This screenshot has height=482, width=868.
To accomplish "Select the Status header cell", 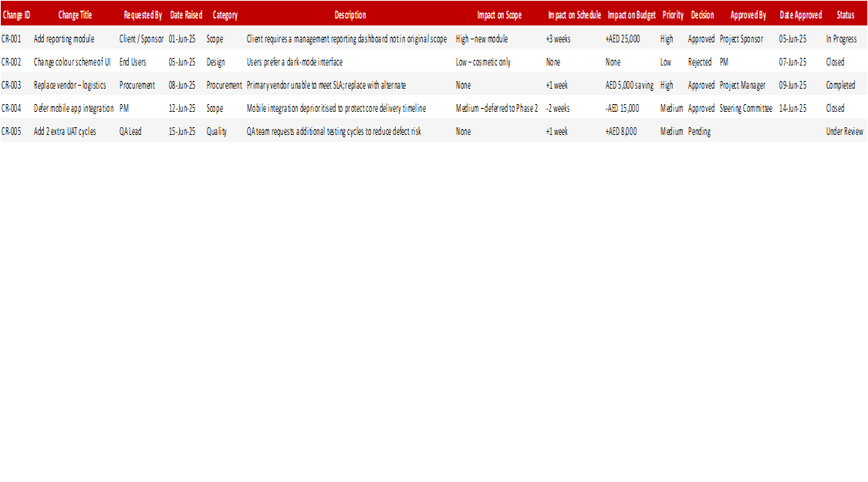I will (846, 15).
